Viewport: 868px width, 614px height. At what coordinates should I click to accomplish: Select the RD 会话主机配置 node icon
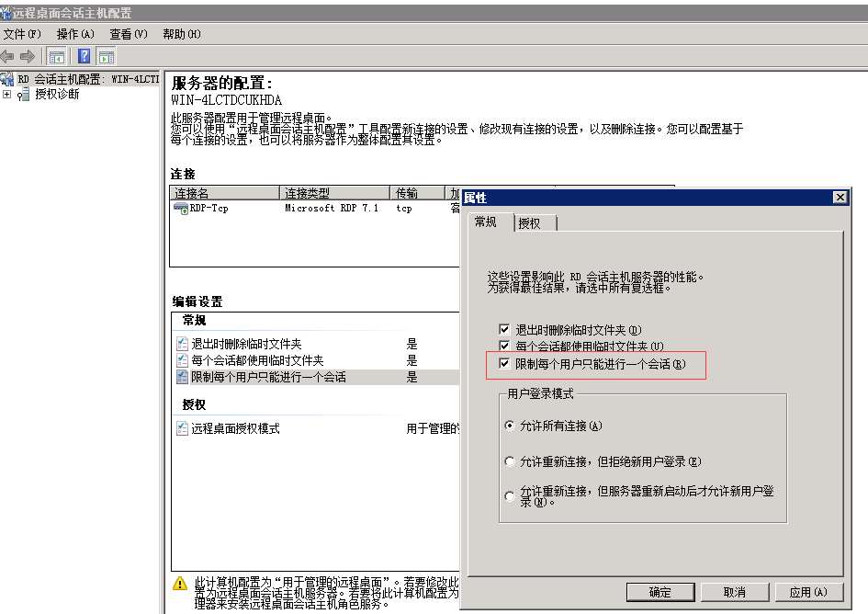click(x=10, y=79)
